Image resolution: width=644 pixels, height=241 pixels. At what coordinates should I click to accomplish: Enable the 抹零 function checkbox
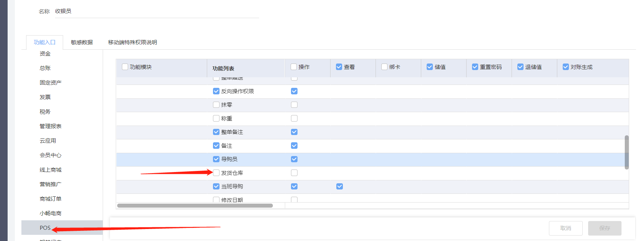[x=216, y=105]
